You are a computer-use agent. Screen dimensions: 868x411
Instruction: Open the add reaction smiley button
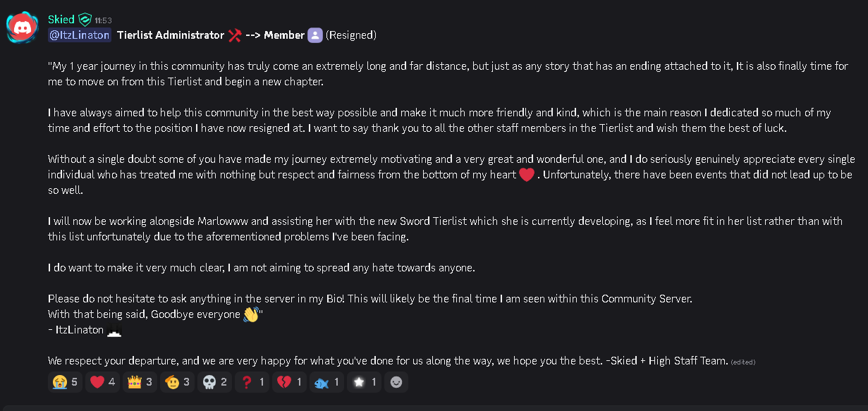pos(396,382)
